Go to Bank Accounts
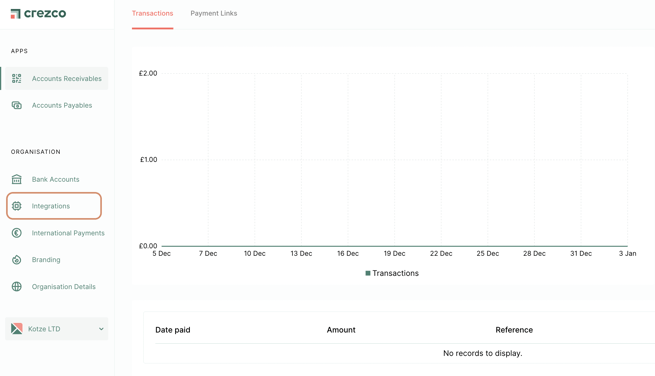 point(55,179)
